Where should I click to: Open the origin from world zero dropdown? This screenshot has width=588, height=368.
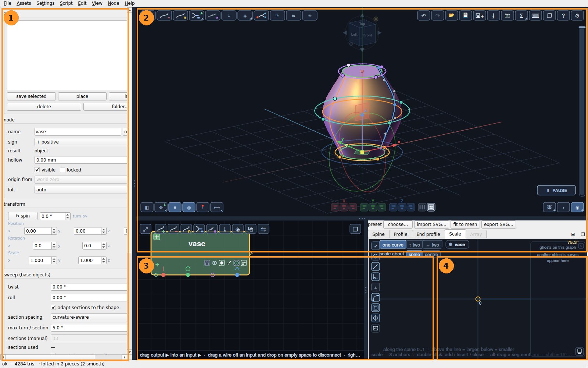(81, 179)
